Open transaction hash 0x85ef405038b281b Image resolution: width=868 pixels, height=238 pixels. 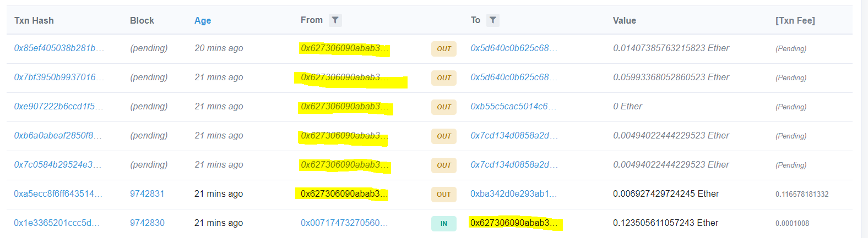click(59, 48)
